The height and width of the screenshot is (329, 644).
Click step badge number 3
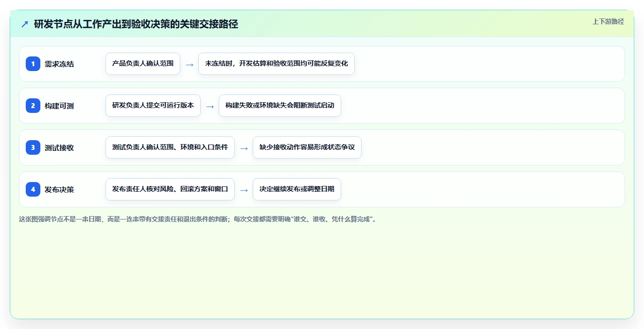tap(33, 147)
